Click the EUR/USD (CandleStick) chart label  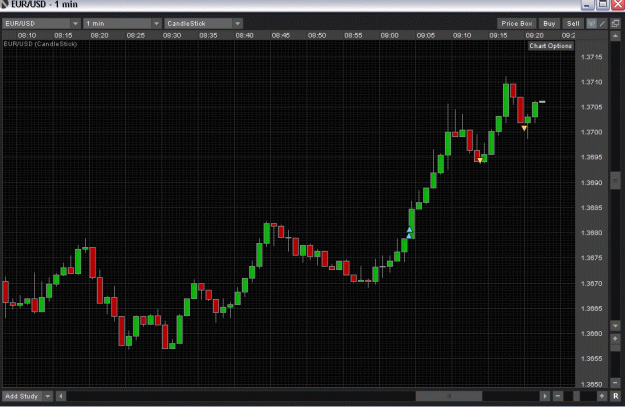(x=40, y=44)
